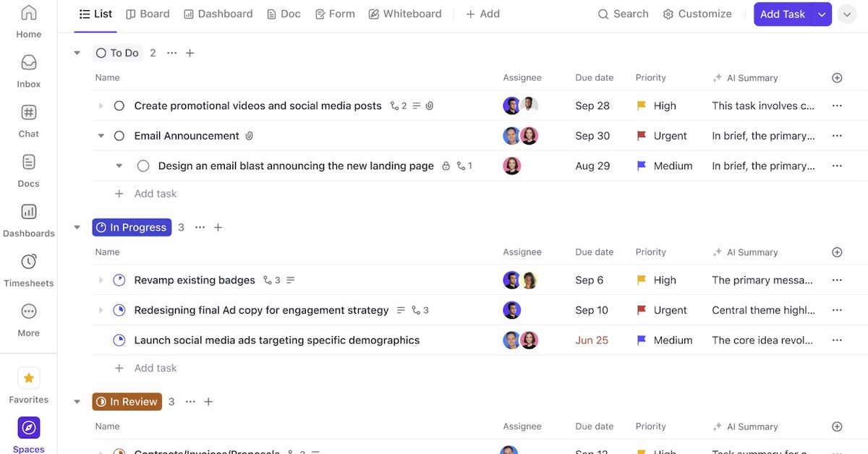Open row menu for Revamp existing badges task

tap(837, 280)
